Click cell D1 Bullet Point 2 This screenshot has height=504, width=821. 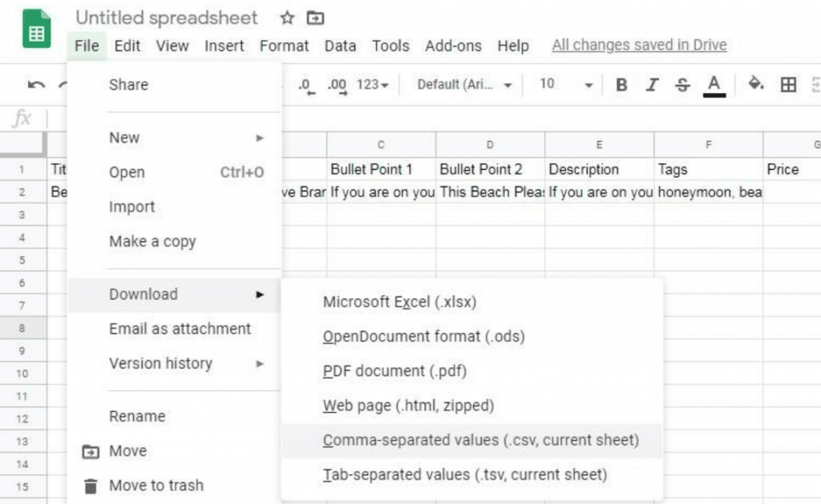[x=490, y=170]
